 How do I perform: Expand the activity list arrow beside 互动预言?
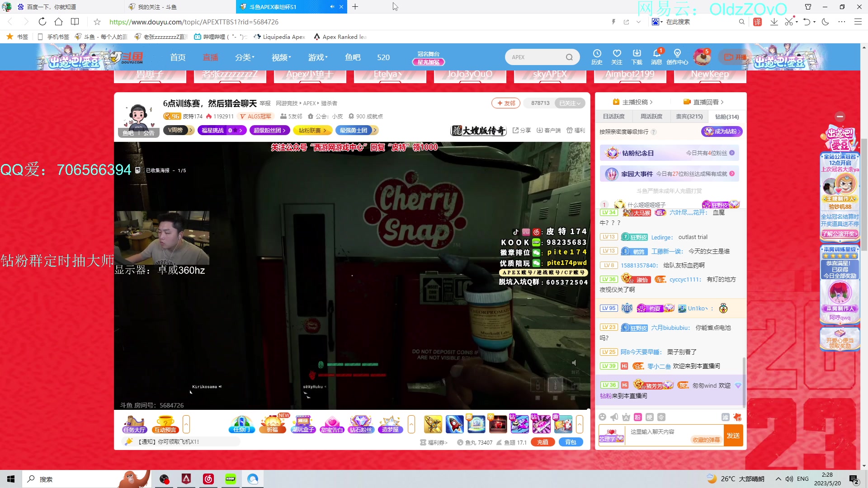[186, 424]
